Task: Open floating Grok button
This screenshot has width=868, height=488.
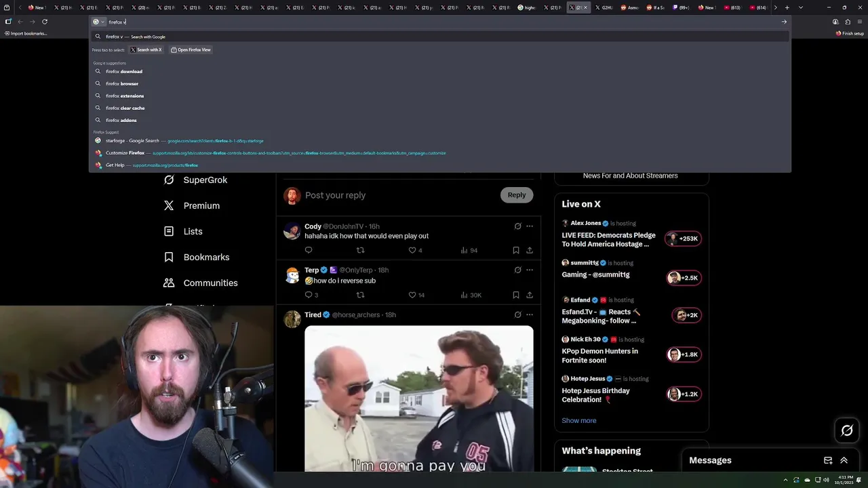Action: pyautogui.click(x=847, y=430)
